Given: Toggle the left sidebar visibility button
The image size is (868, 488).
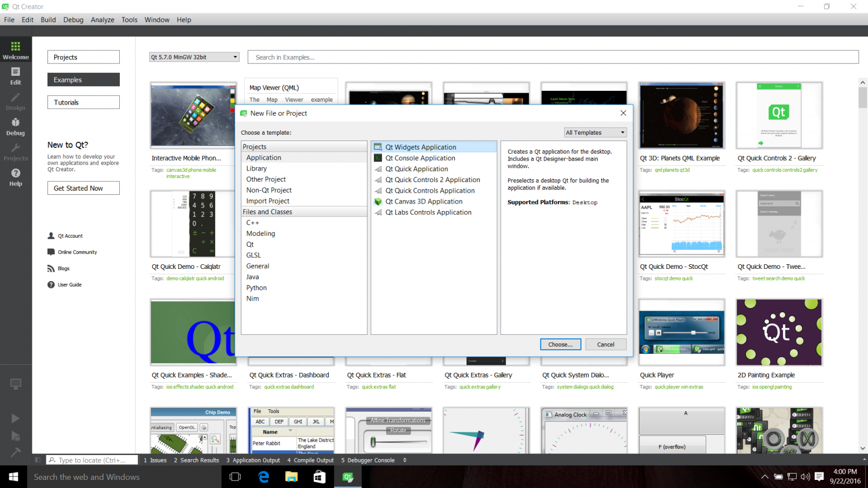Looking at the screenshot, I should [38, 460].
